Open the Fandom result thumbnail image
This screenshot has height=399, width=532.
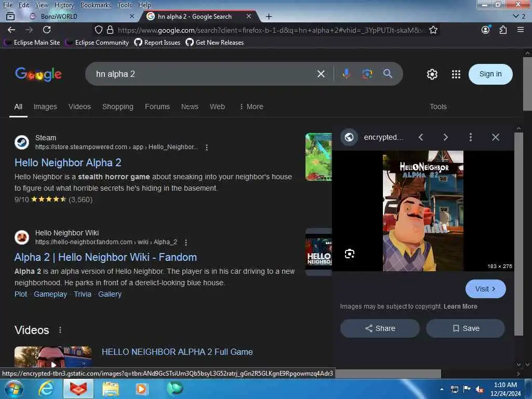coord(318,252)
